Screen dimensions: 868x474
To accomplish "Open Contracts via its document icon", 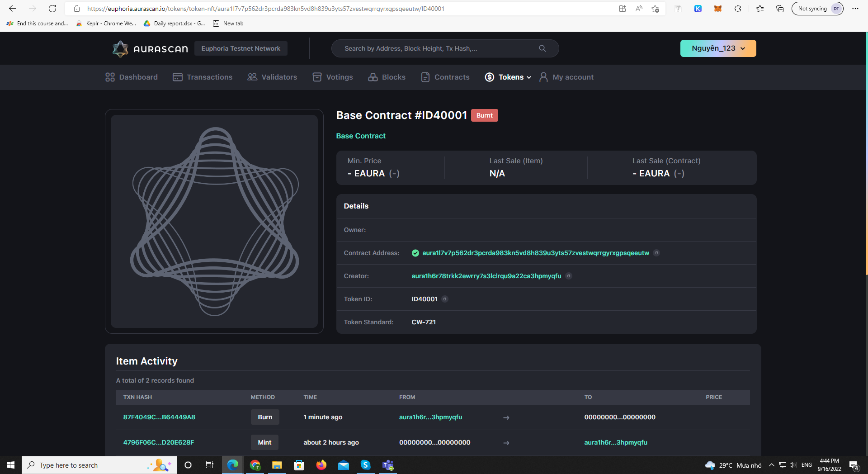I will click(425, 77).
